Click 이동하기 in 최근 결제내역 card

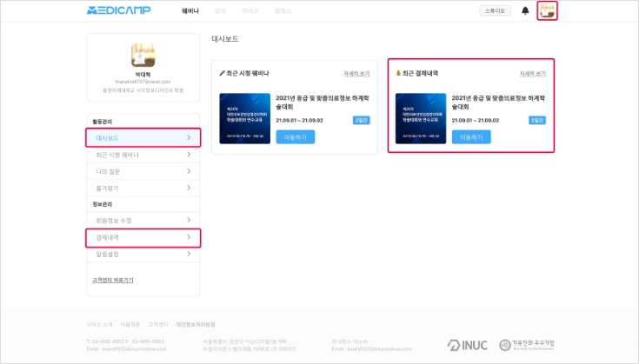pos(471,137)
